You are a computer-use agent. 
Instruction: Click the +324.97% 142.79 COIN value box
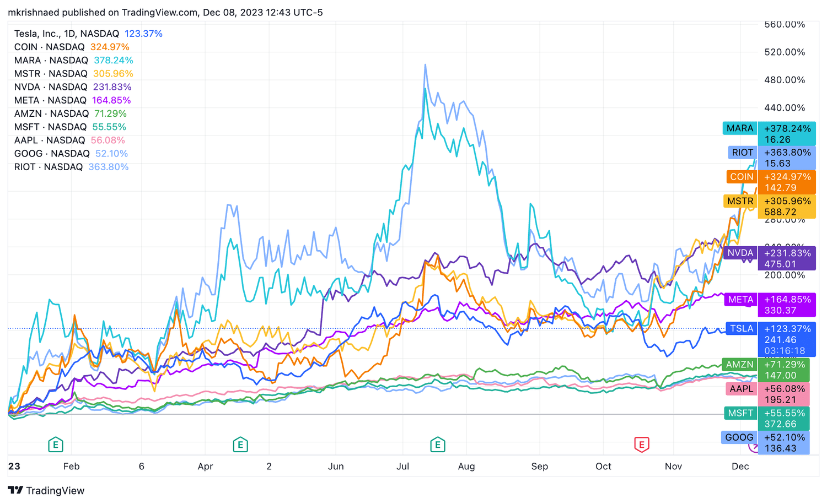click(787, 182)
